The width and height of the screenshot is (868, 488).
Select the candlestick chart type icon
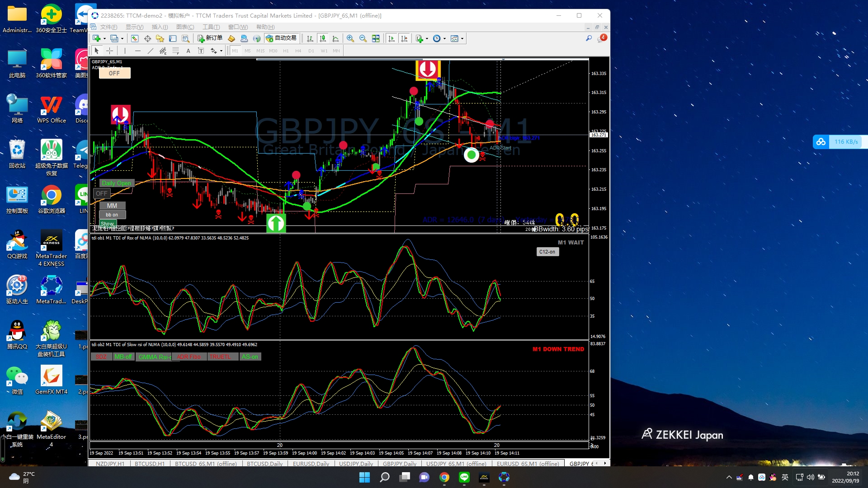tap(323, 38)
